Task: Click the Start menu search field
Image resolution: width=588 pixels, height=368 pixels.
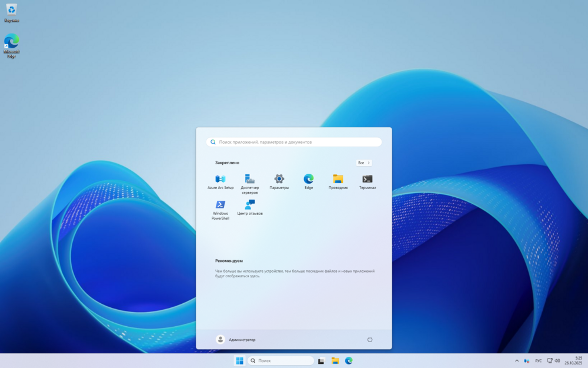Action: click(294, 142)
